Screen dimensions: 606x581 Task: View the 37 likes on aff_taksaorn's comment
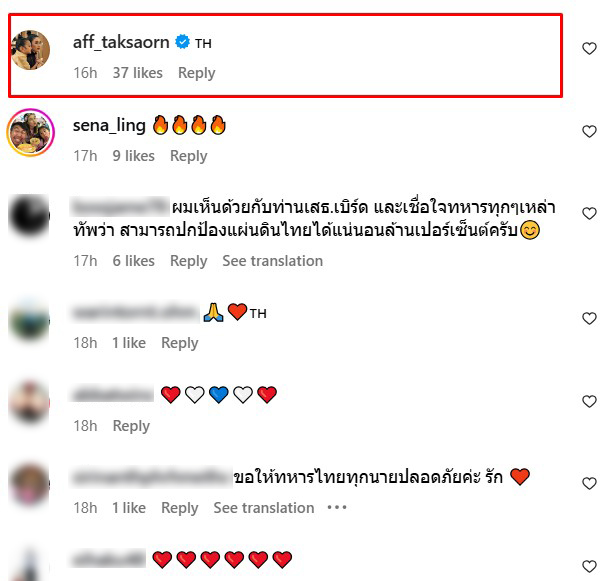tap(137, 73)
